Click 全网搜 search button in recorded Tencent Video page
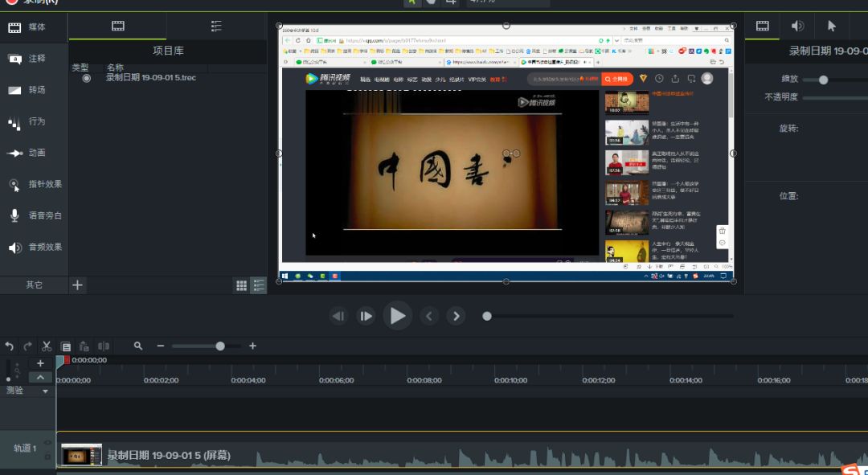The width and height of the screenshot is (868, 475). click(617, 79)
